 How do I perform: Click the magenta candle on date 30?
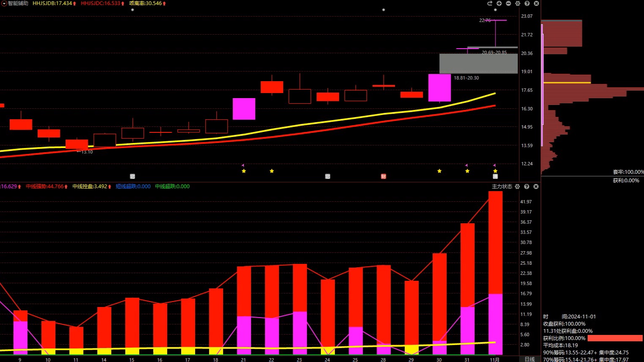439,88
